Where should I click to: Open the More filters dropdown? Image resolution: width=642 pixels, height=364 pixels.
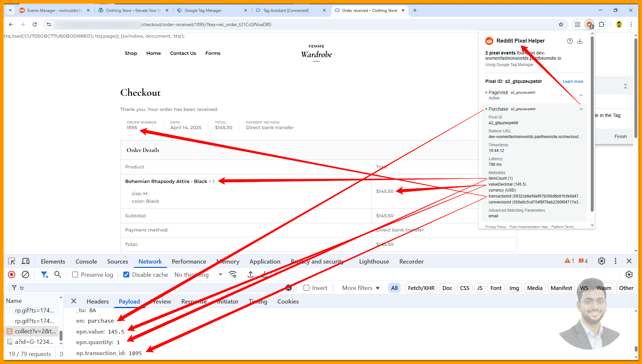(361, 288)
